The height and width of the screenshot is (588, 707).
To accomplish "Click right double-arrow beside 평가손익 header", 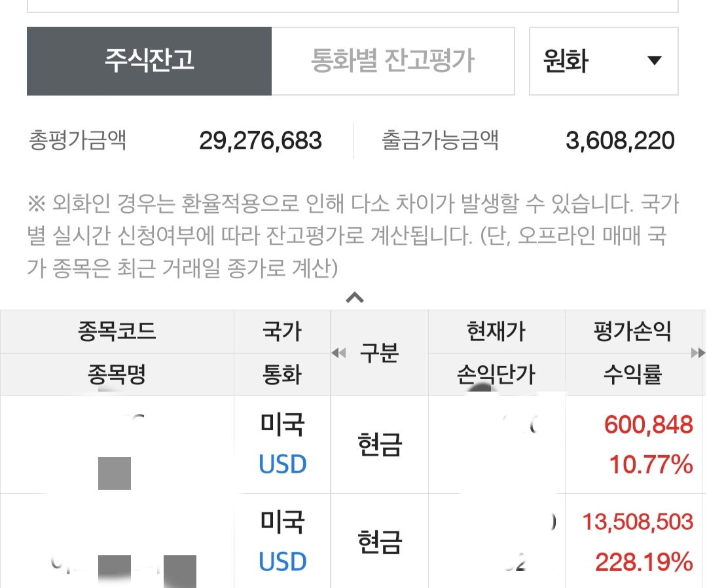I will pos(698,354).
